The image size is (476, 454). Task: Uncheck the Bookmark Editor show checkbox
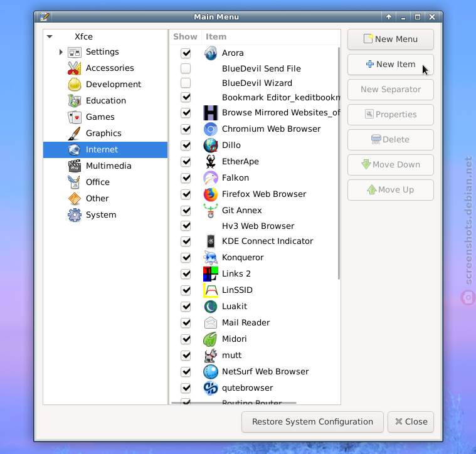[186, 97]
